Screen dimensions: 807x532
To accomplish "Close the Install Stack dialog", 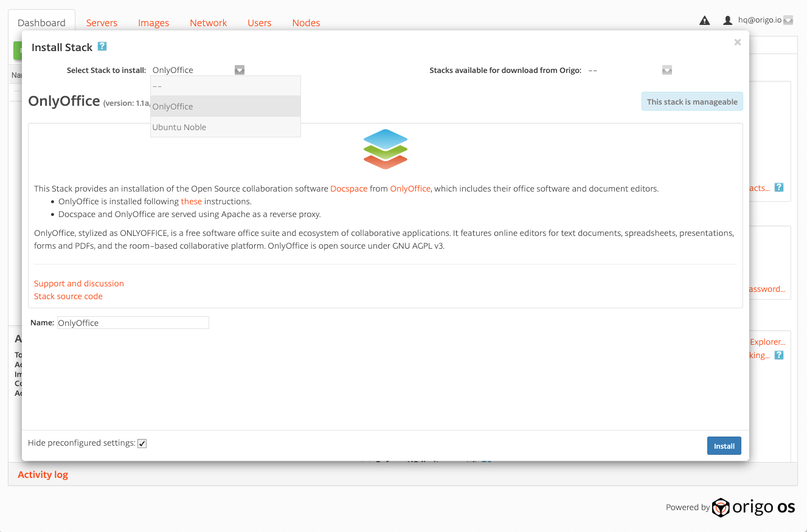I will (x=737, y=42).
